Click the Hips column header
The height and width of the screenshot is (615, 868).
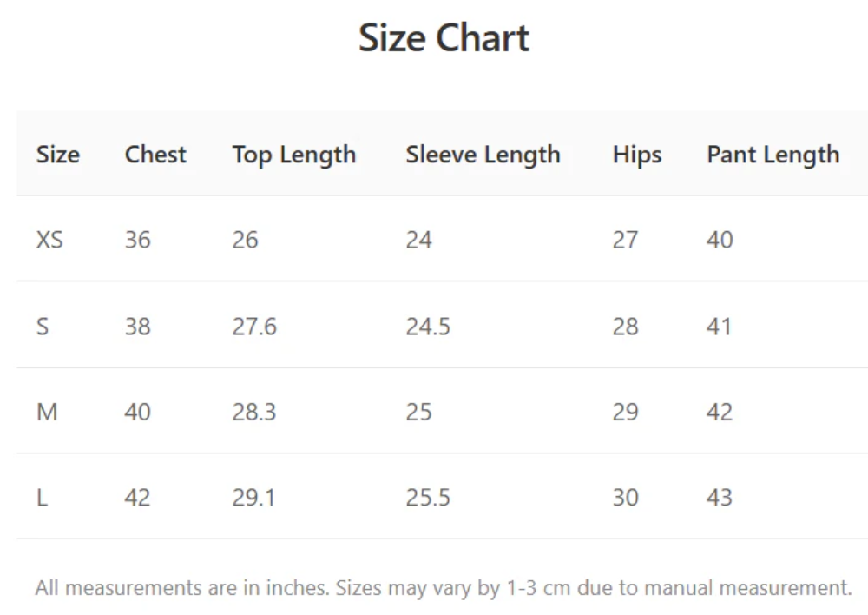(636, 155)
